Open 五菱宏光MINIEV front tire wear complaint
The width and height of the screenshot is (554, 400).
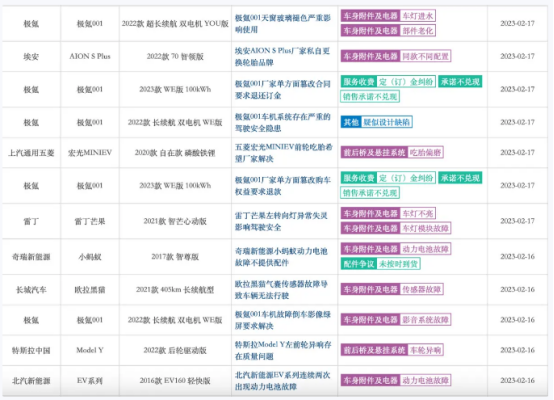click(284, 153)
